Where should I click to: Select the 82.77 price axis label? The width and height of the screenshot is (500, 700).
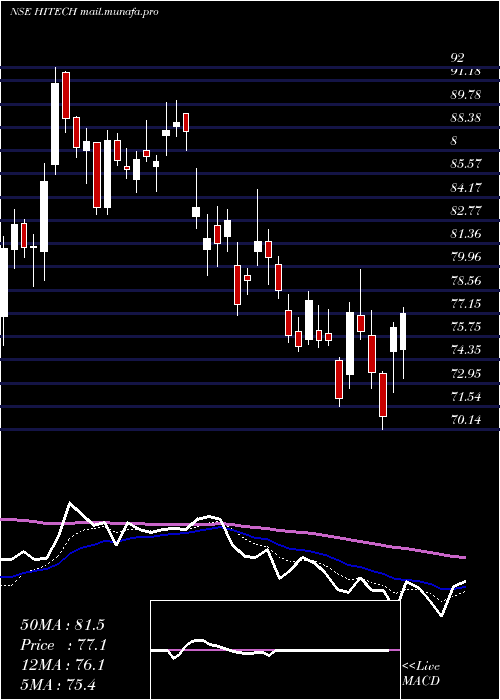466,211
